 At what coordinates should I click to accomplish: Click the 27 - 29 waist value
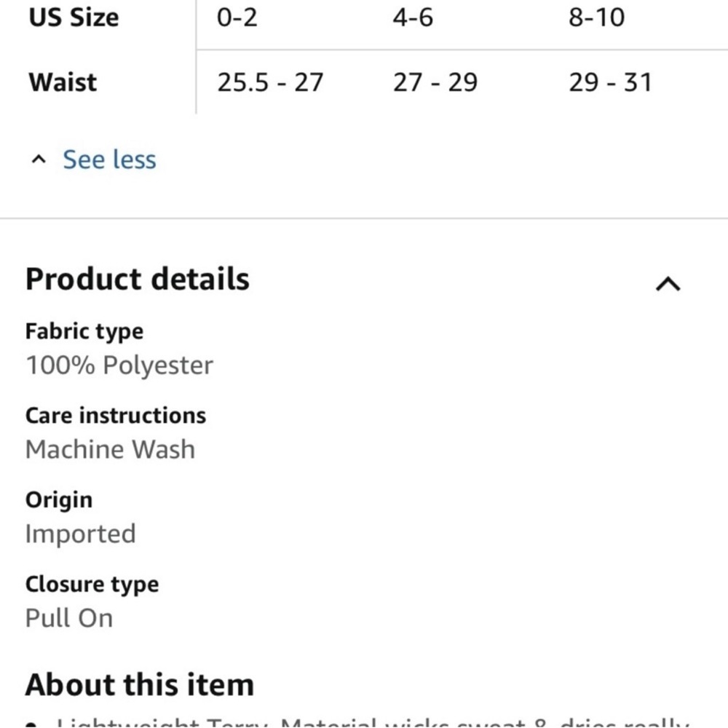pyautogui.click(x=435, y=82)
